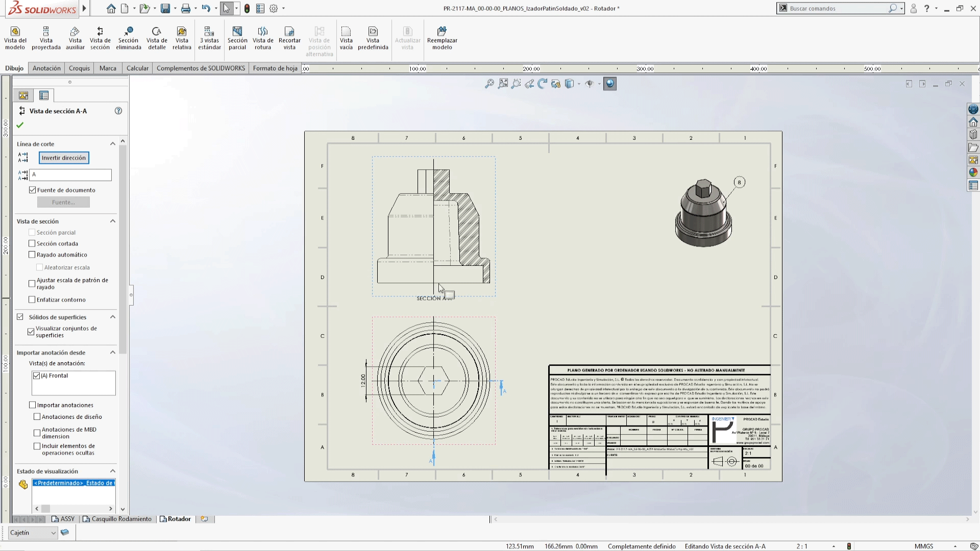Image resolution: width=980 pixels, height=551 pixels.
Task: Open the view palette in the right task pane
Action: tap(973, 160)
